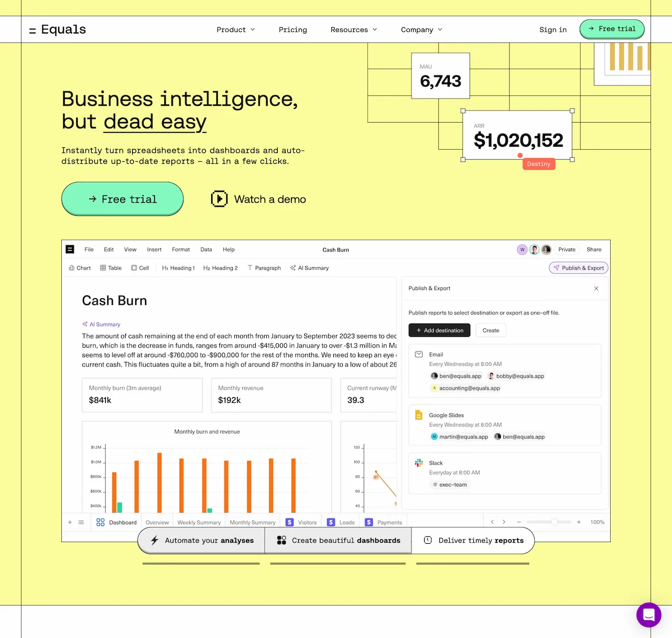The height and width of the screenshot is (638, 672).
Task: Click the Slack destination icon
Action: tap(419, 463)
